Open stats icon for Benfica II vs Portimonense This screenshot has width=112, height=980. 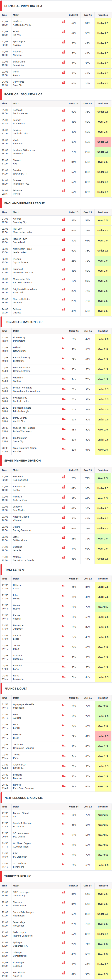coord(63,111)
